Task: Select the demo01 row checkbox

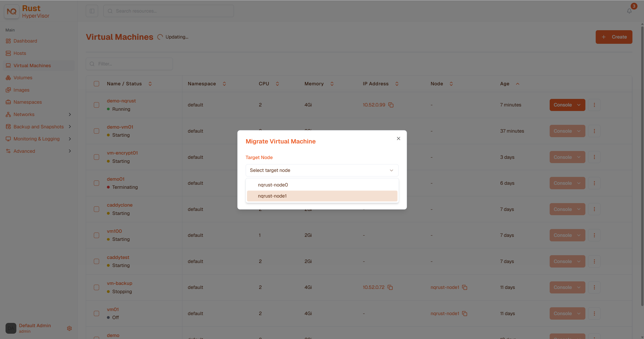Action: tap(97, 183)
